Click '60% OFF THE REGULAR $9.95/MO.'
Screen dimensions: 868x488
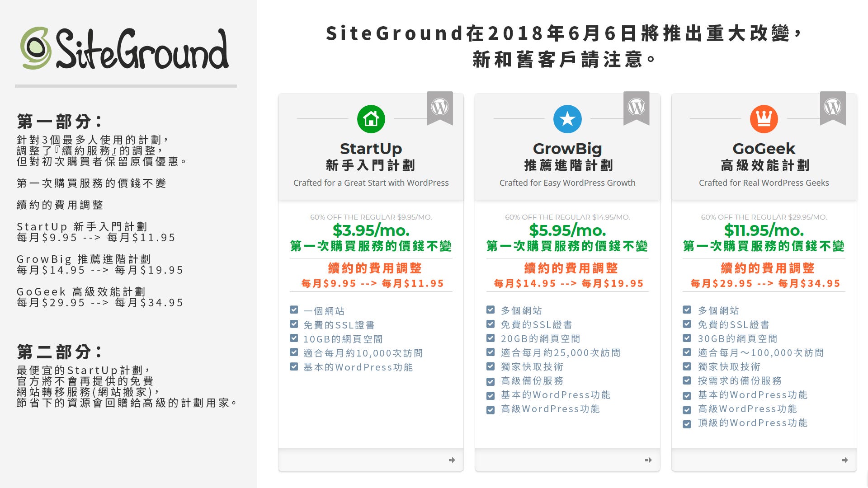[371, 217]
